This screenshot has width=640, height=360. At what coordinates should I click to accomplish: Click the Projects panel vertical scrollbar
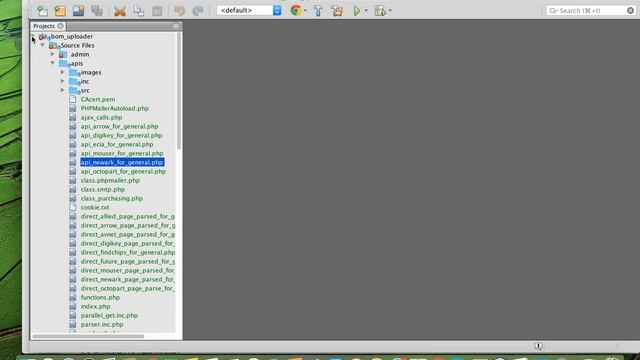(x=179, y=91)
